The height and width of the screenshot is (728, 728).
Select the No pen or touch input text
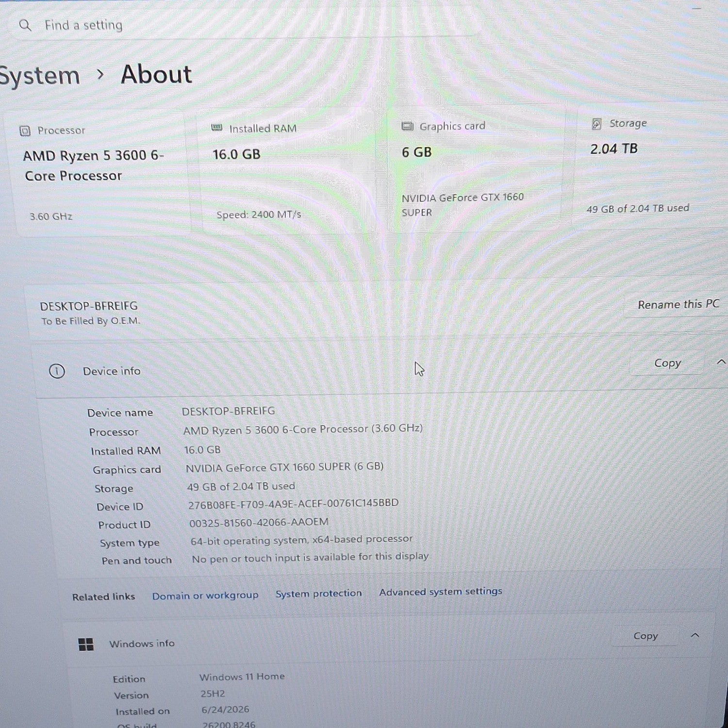coord(310,558)
